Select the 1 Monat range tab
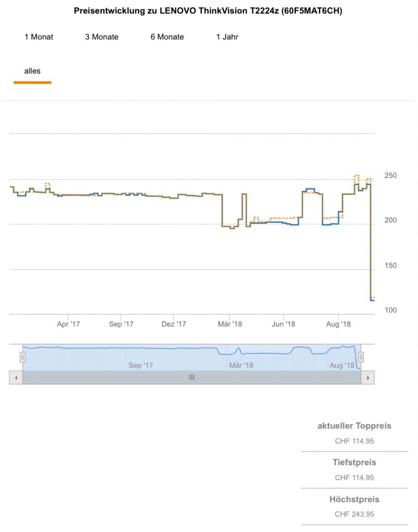Image resolution: width=418 pixels, height=532 pixels. point(38,37)
